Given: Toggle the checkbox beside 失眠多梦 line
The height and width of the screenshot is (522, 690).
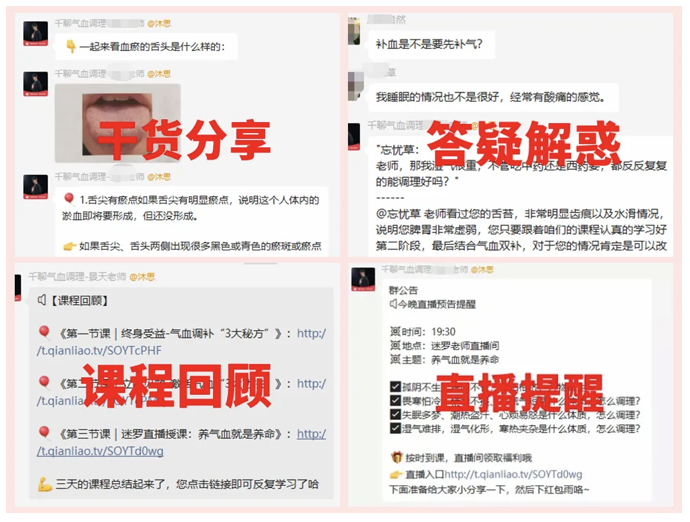Looking at the screenshot, I should (395, 415).
